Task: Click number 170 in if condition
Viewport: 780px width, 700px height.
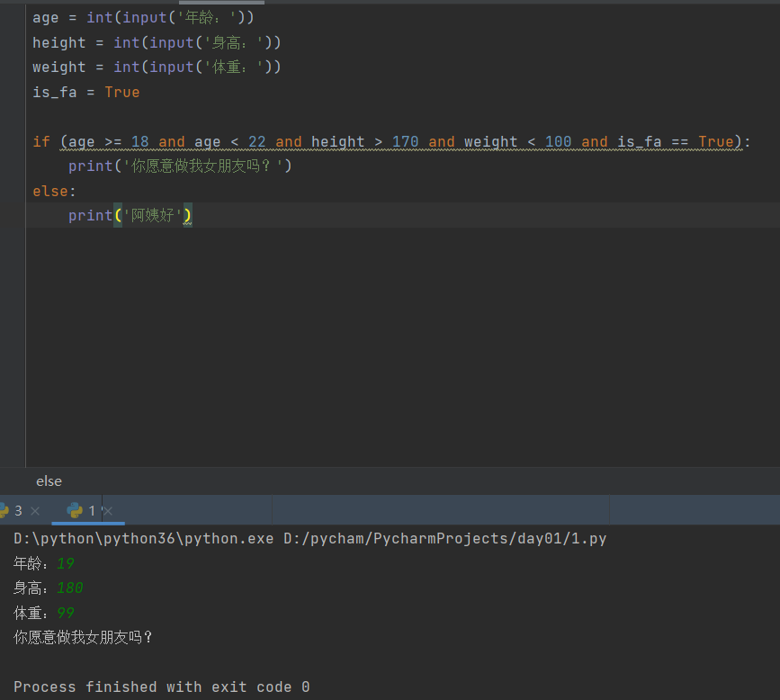Action: 405,142
